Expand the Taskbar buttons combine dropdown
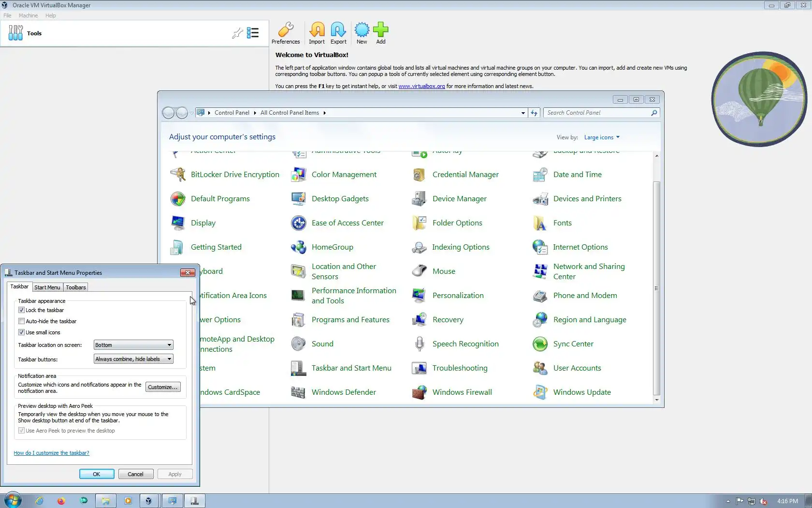Viewport: 812px width, 508px height. pyautogui.click(x=133, y=359)
